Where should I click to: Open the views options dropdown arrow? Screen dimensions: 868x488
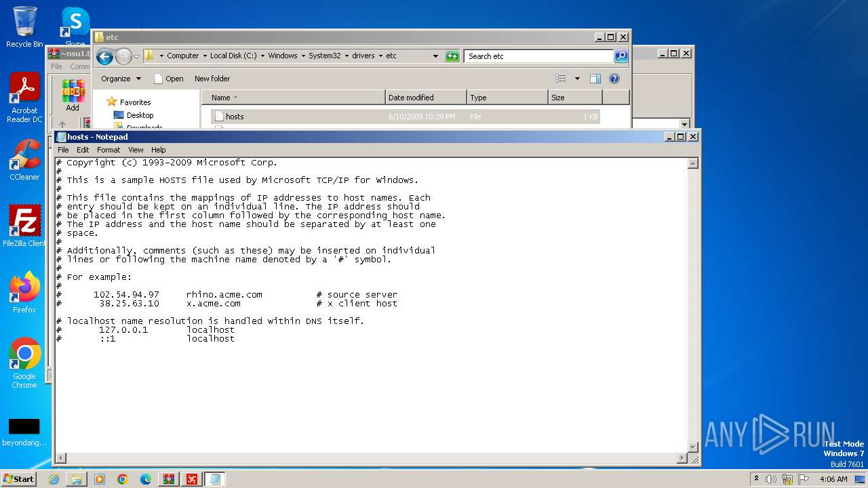pos(577,79)
